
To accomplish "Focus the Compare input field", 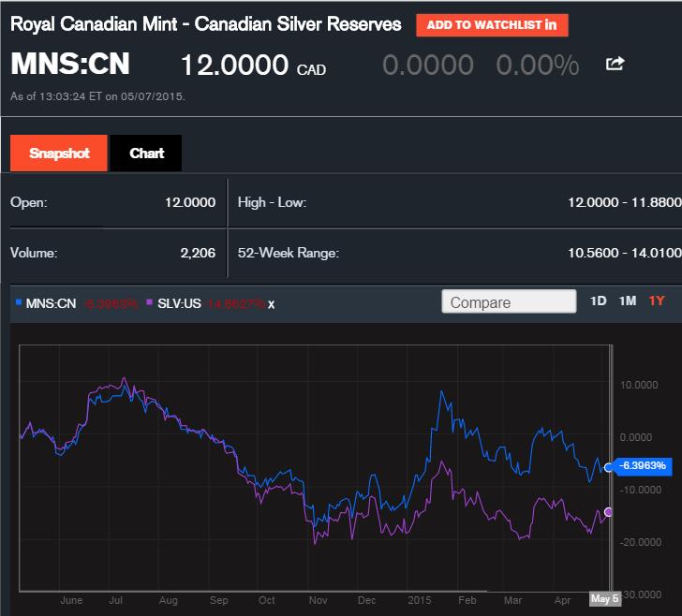I will (509, 301).
